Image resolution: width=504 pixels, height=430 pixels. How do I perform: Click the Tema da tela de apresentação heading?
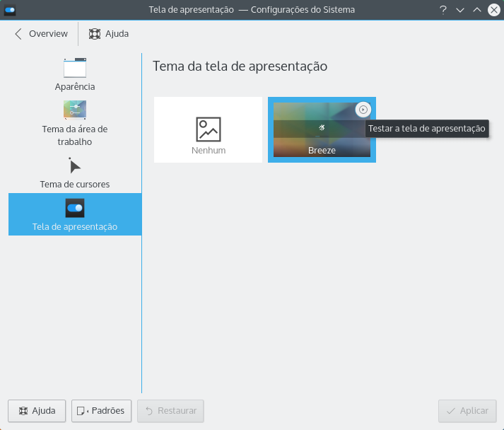click(x=240, y=66)
